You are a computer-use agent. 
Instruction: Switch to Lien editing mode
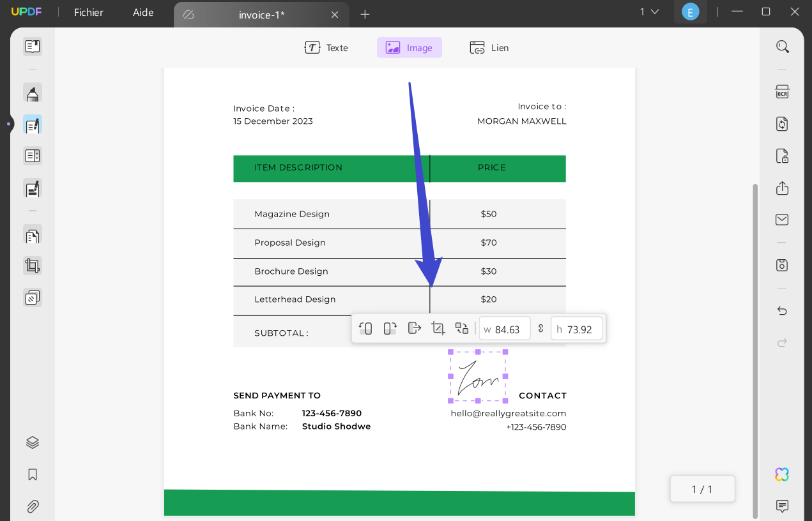pyautogui.click(x=489, y=48)
